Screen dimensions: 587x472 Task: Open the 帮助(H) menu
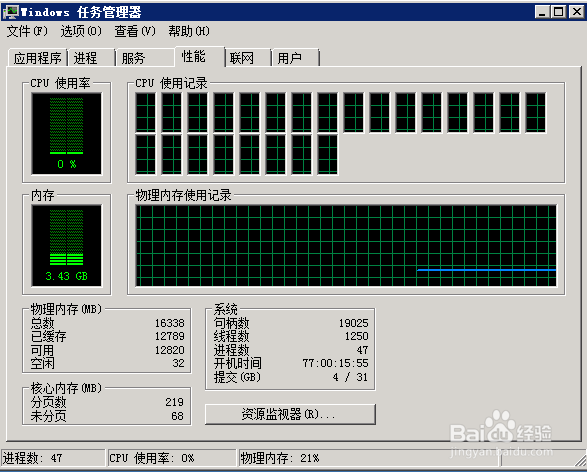tap(189, 31)
